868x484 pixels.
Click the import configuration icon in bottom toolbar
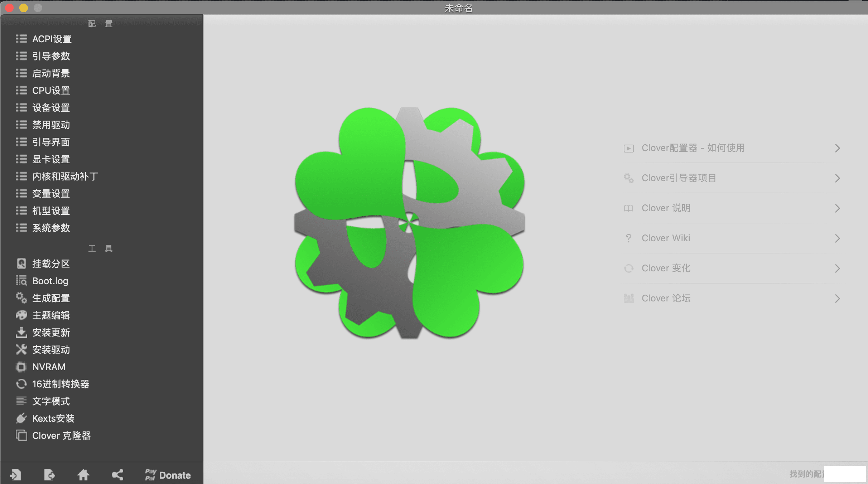[16, 475]
